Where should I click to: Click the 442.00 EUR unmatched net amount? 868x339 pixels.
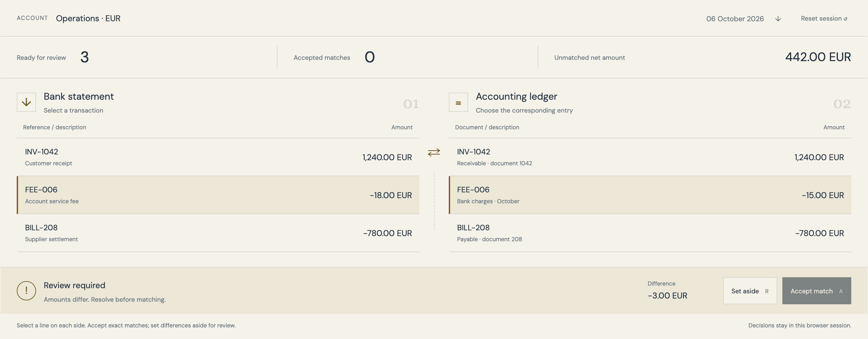818,57
